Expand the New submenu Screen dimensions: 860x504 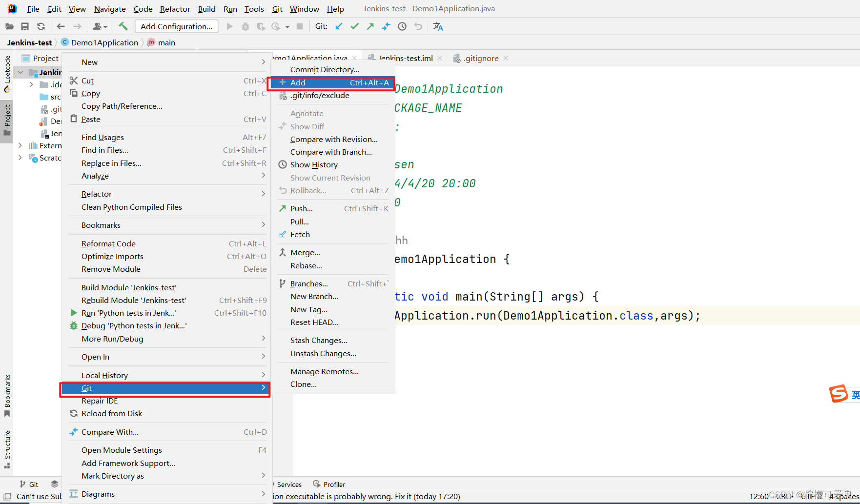tap(167, 62)
